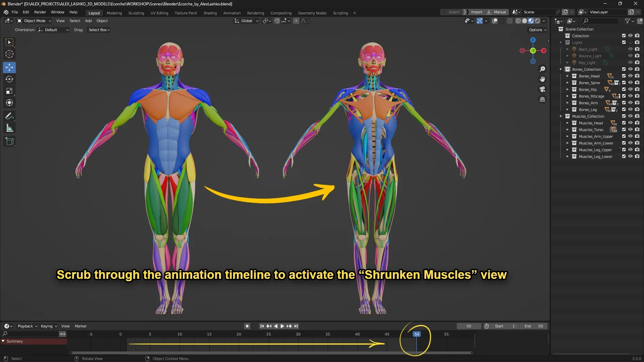Expand the Bones_Arm collection
This screenshot has height=362, width=644.
(568, 103)
